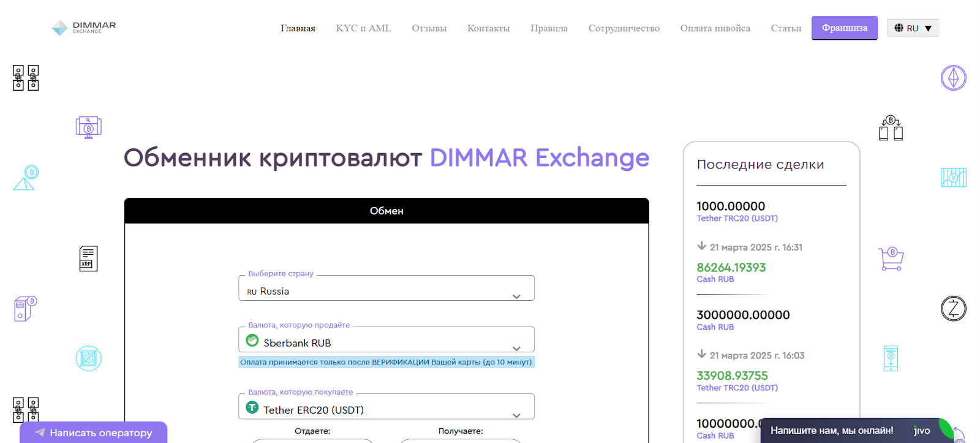Click the paper plane icon on operator button
Image resolution: width=980 pixels, height=443 pixels.
[x=40, y=433]
